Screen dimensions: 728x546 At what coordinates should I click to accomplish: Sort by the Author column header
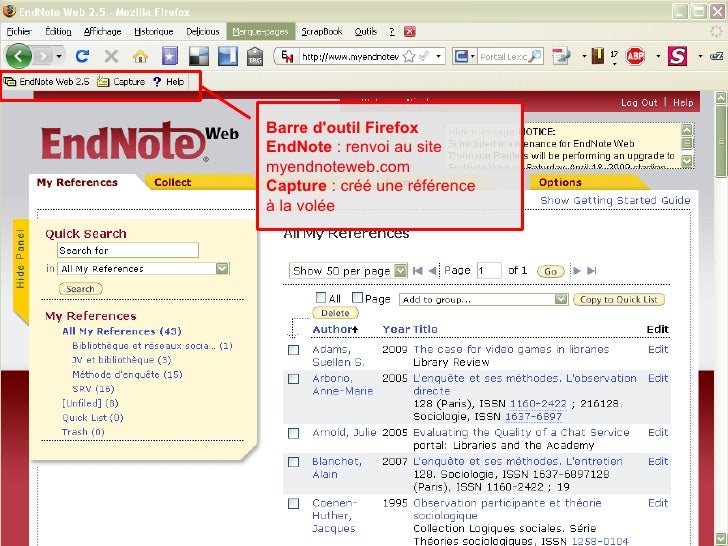335,329
